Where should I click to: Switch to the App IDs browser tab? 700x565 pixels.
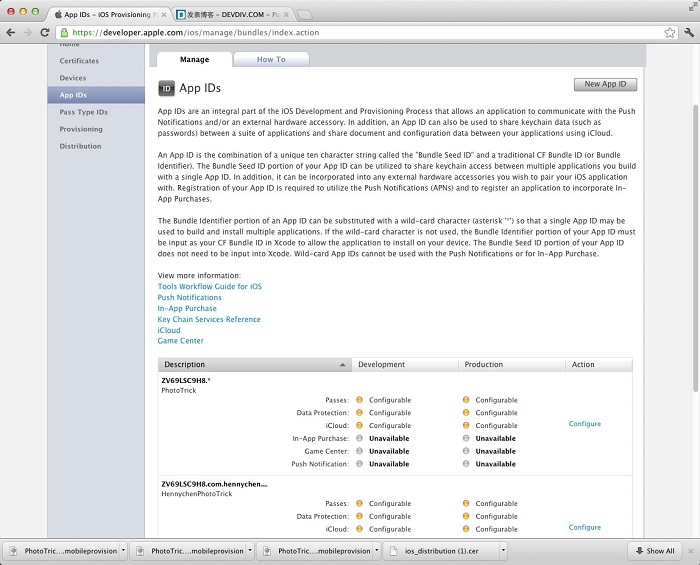[108, 15]
